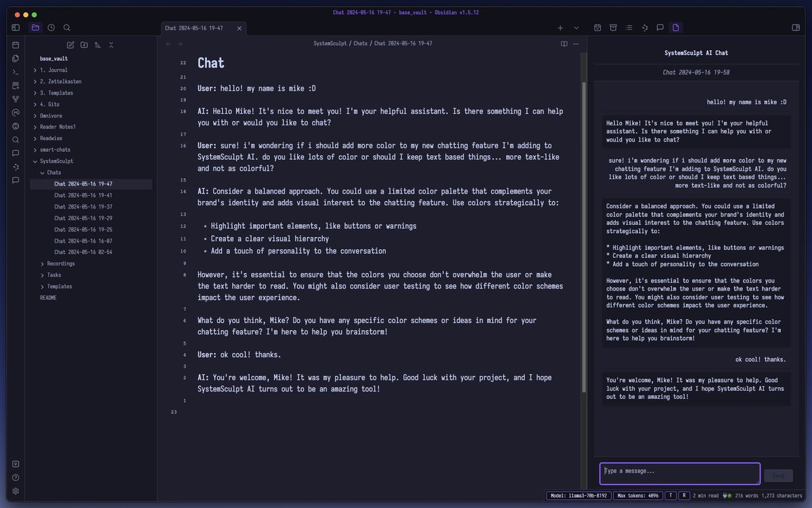Toggle the right sidebar panel
Viewport: 812px width, 508px height.
coord(796,28)
